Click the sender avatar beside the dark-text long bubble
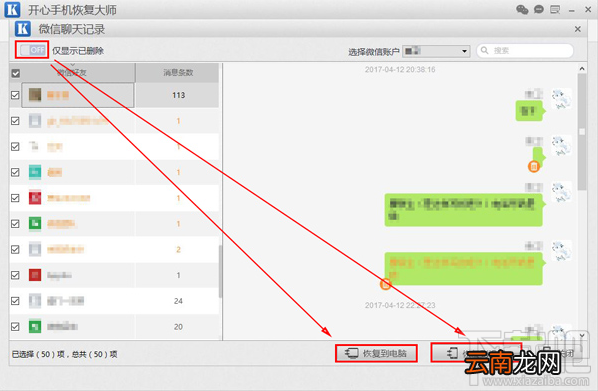The height and width of the screenshot is (391, 598). 562,192
